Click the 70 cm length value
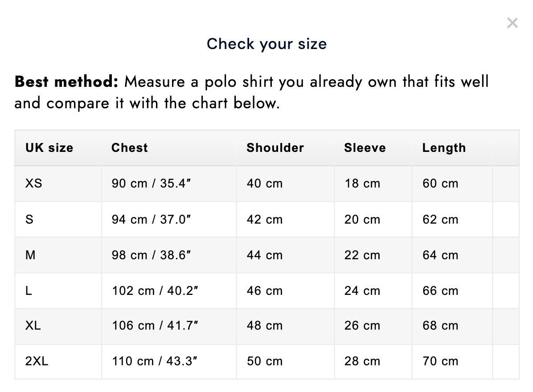The image size is (533, 392). click(x=440, y=361)
